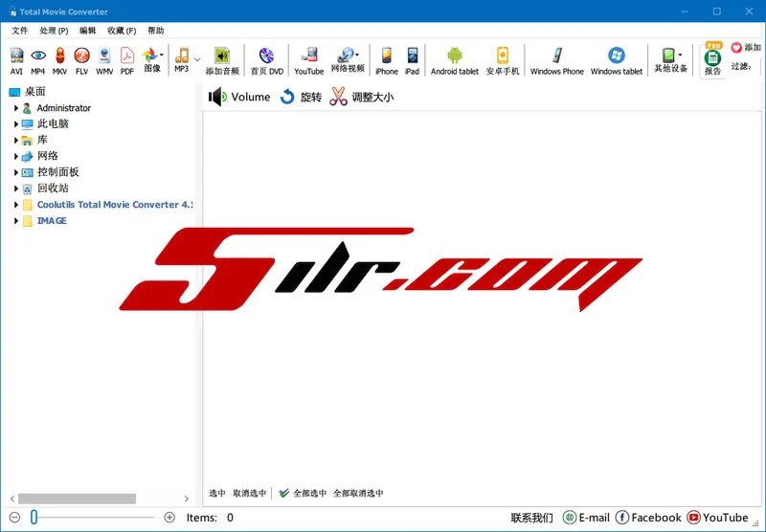Open the 文件 file menu
Screen dimensions: 766x532
[x=19, y=31]
